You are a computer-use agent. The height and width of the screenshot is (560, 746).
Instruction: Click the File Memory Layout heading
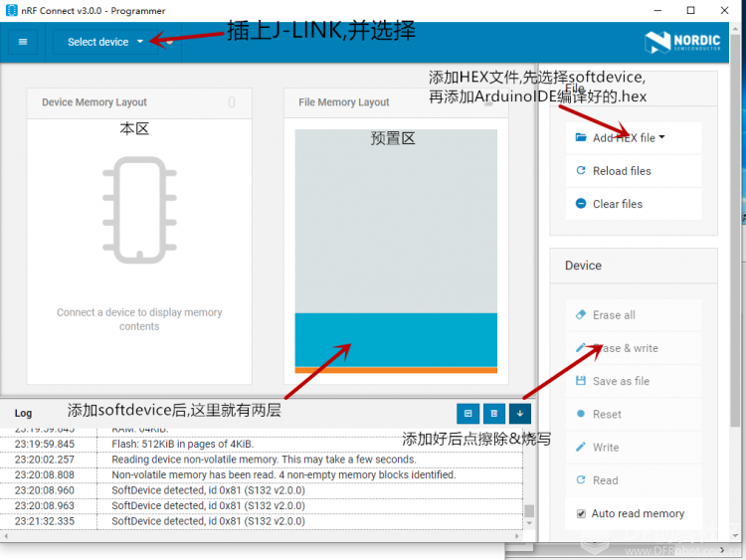click(343, 102)
